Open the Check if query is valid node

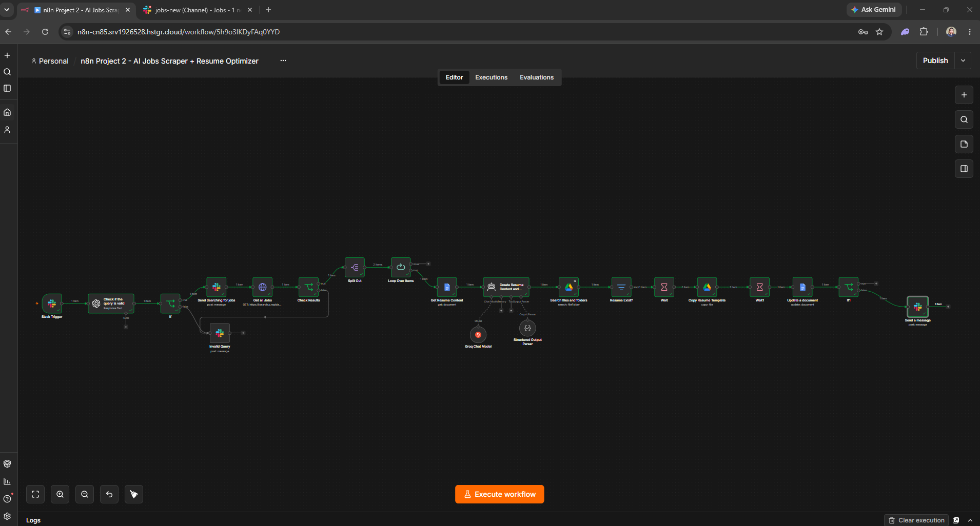(111, 304)
